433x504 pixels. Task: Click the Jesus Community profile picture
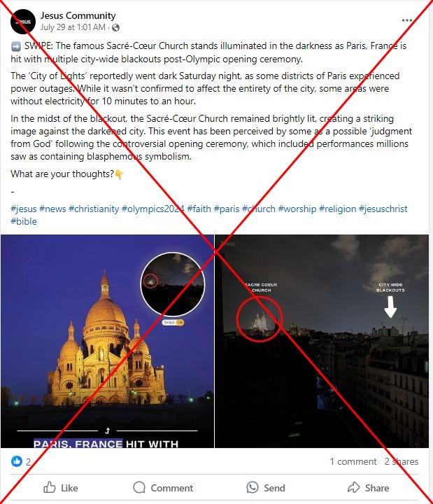coord(23,22)
